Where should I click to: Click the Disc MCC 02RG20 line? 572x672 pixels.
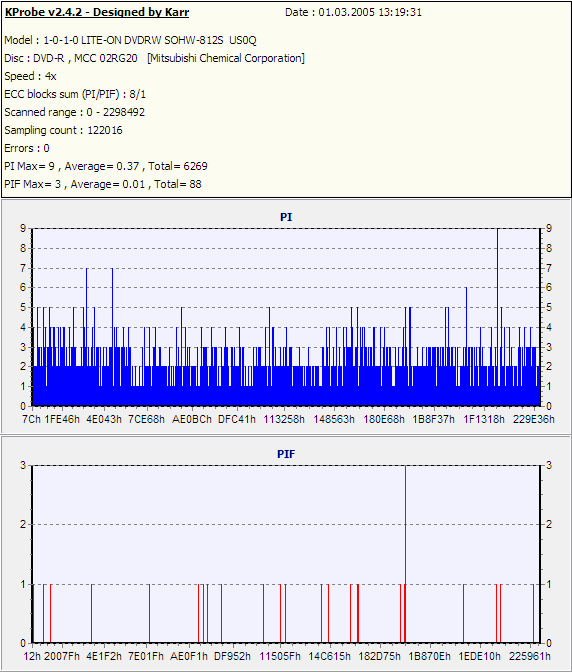pyautogui.click(x=154, y=58)
